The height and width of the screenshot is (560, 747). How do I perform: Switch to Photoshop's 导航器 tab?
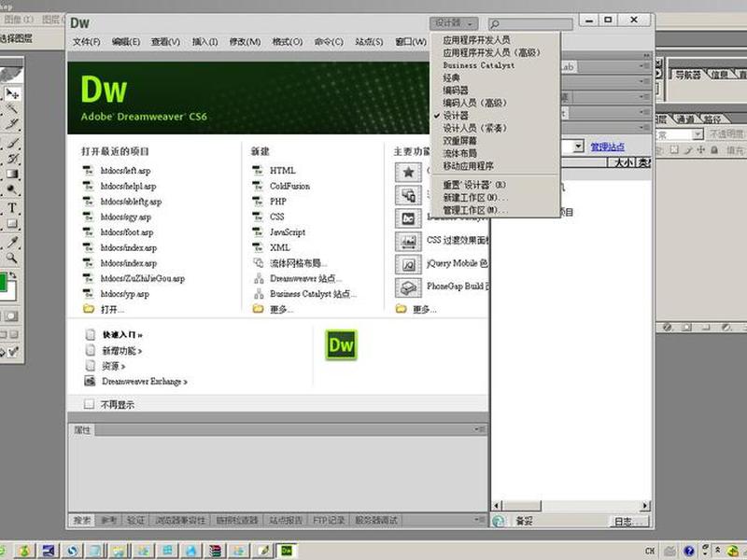tap(688, 75)
